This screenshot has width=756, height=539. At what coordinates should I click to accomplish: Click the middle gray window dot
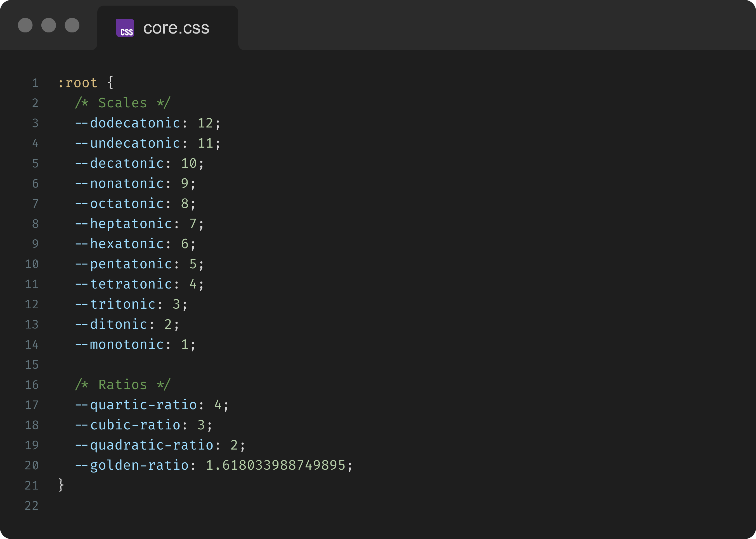[48, 25]
